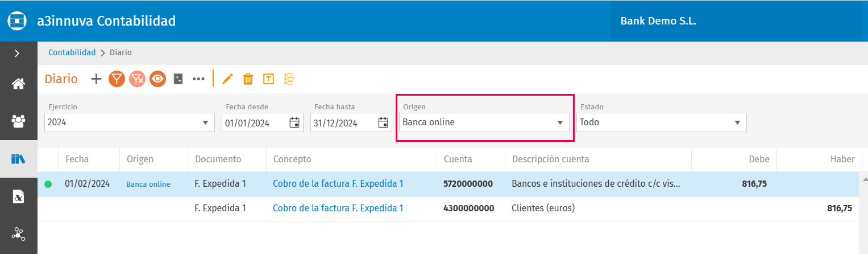Go to Home via sidebar house icon
Viewport: 868px width, 254px height.
pos(18,84)
